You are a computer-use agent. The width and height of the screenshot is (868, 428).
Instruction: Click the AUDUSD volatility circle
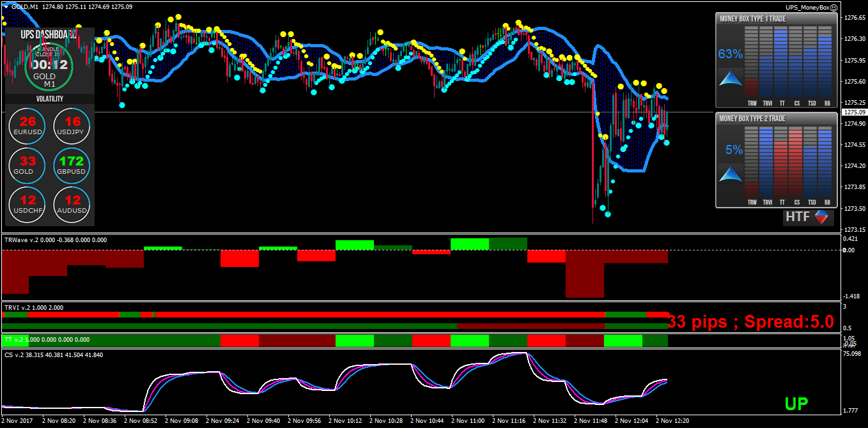click(72, 204)
